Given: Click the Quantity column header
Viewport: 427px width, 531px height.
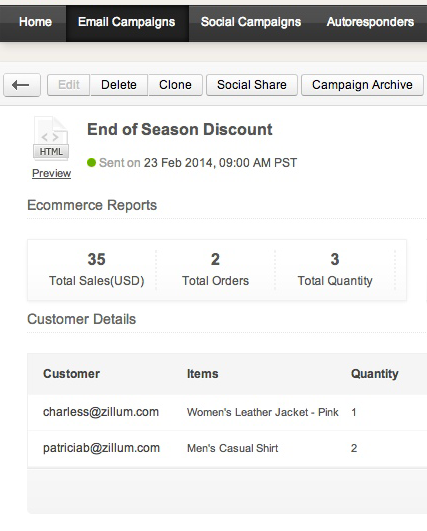Looking at the screenshot, I should (x=375, y=374).
